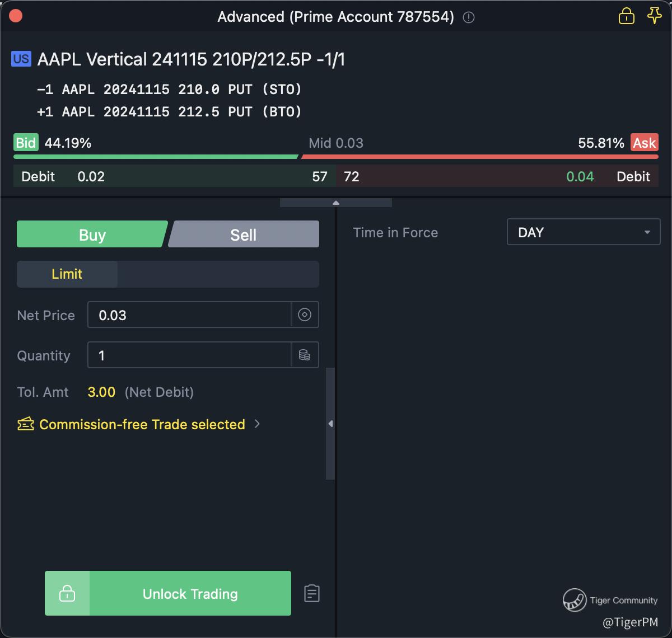Click ask size 72
This screenshot has height=638, width=672.
click(x=352, y=176)
